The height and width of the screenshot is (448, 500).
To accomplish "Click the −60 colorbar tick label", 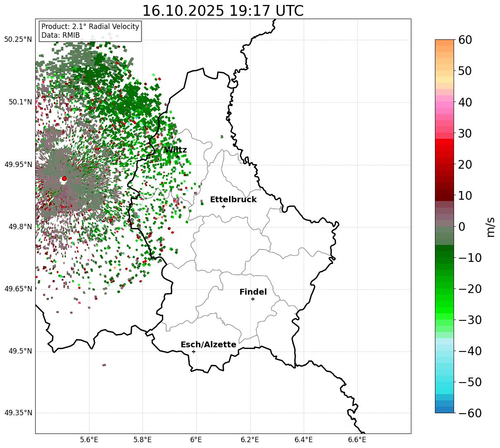I will tap(470, 413).
